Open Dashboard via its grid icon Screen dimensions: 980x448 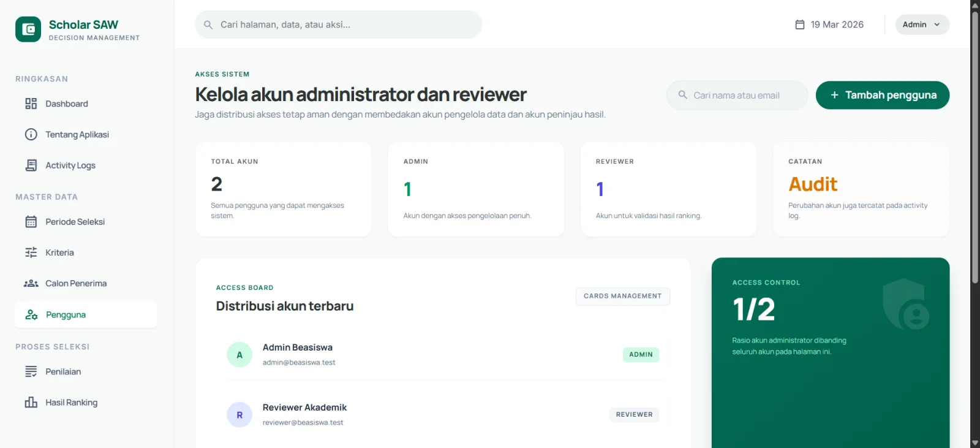point(31,104)
